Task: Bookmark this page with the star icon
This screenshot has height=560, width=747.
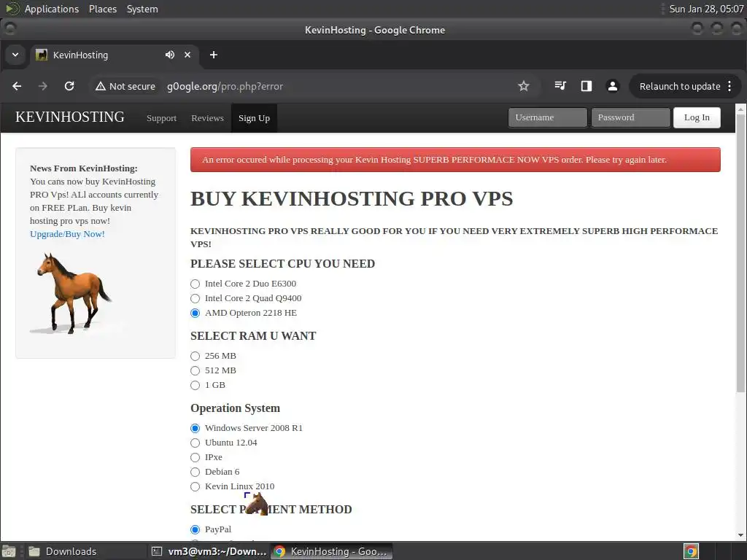Action: 524,86
